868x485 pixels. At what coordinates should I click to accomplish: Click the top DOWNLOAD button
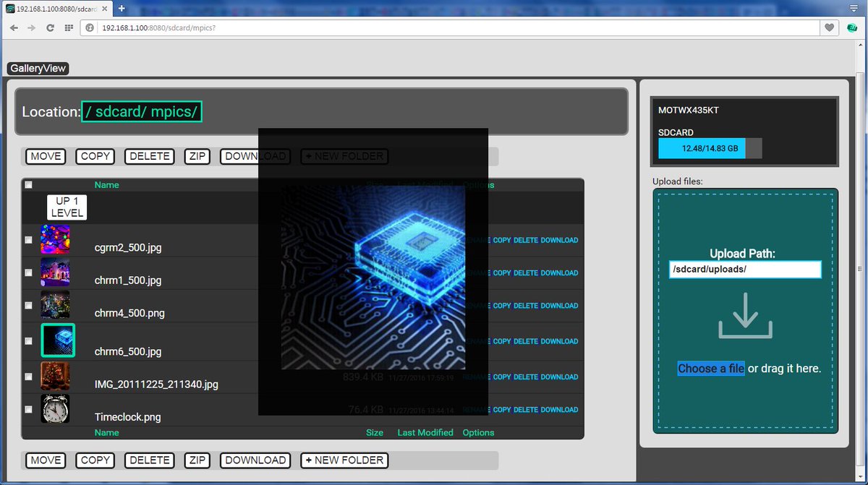[x=255, y=156]
